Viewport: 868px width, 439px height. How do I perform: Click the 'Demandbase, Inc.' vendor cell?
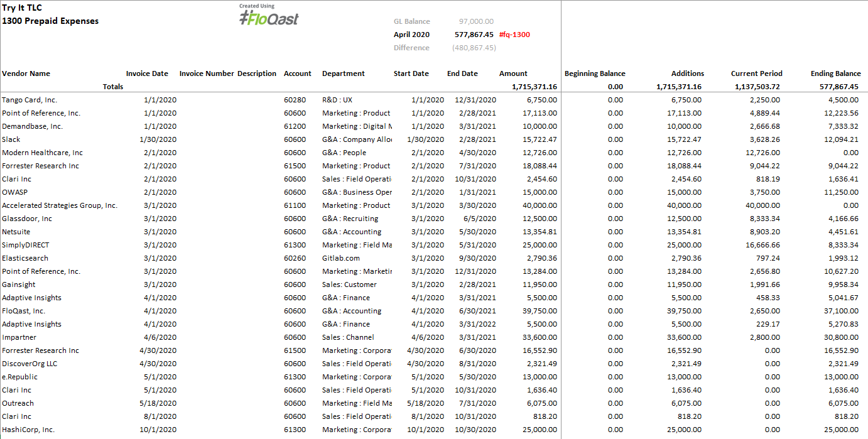32,126
